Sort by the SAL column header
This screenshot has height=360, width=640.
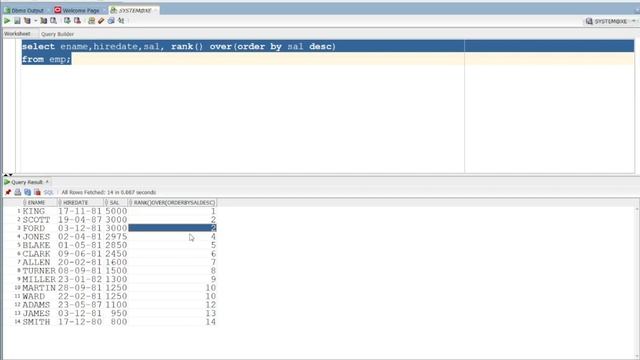tap(116, 202)
